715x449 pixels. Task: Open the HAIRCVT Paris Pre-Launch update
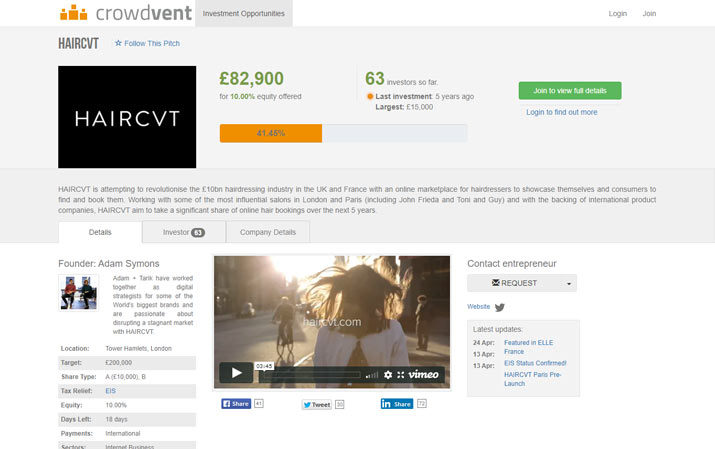pos(532,379)
